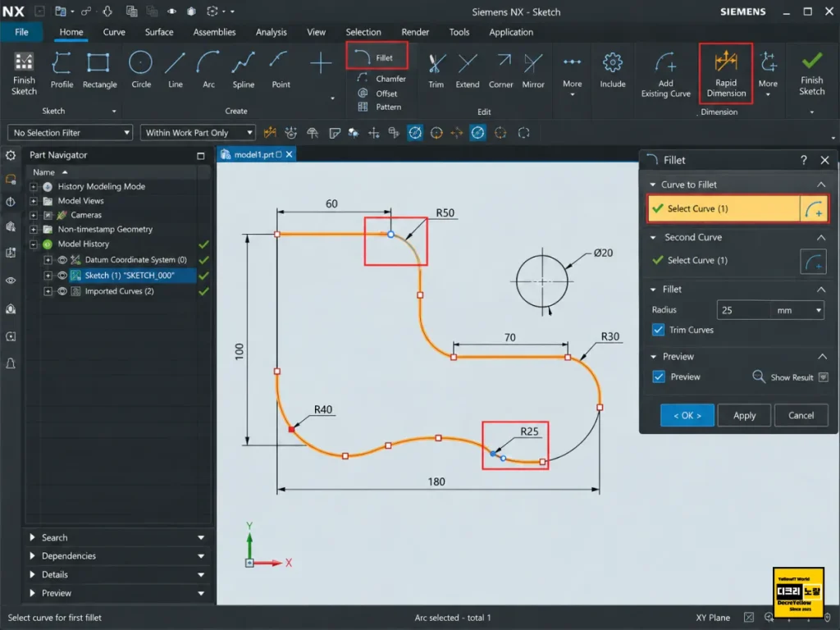Open Part Navigator settings gear
840x630 pixels.
point(11,155)
